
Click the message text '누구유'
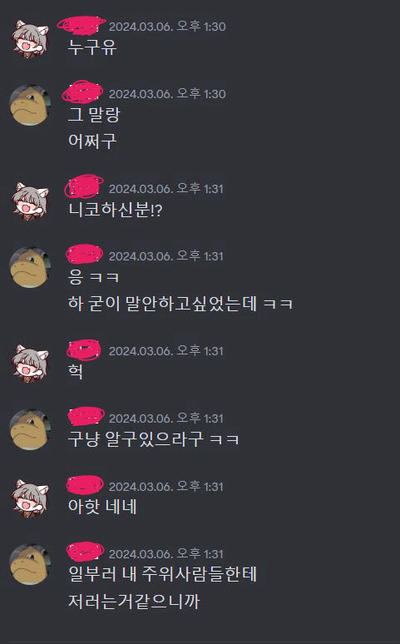coord(92,47)
